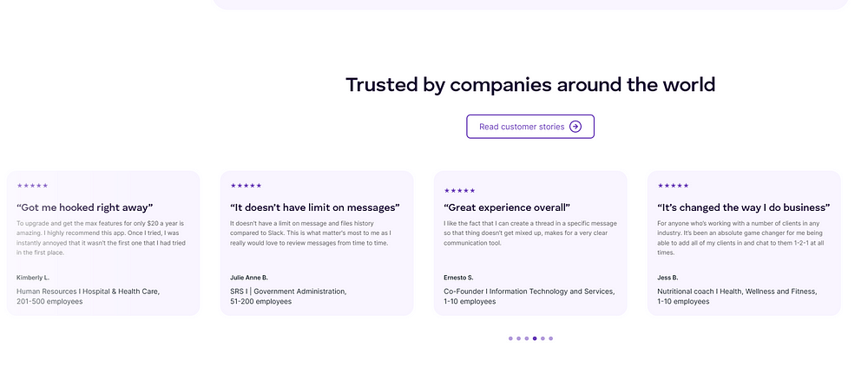Select the third carousel pagination dot

(x=527, y=338)
